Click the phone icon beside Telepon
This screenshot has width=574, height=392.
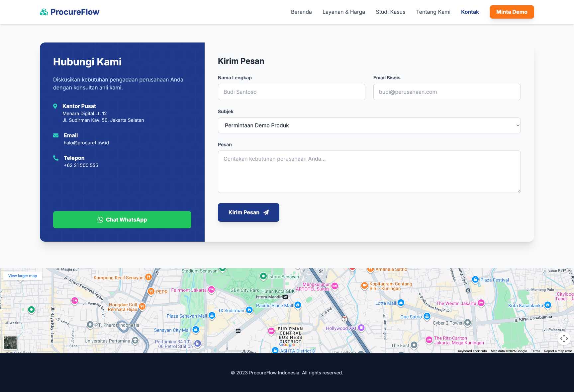point(55,158)
